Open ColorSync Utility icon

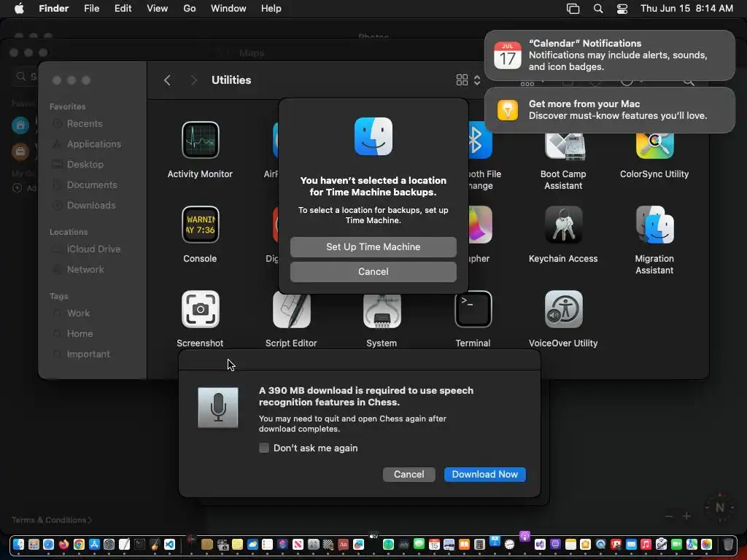654,147
